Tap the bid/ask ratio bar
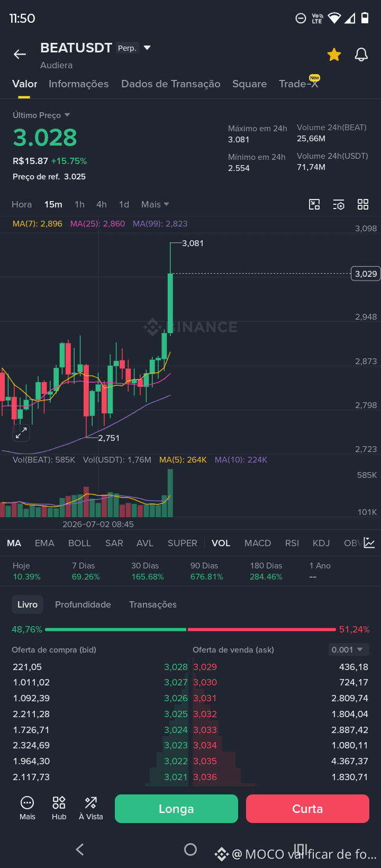381x868 pixels. [x=190, y=629]
